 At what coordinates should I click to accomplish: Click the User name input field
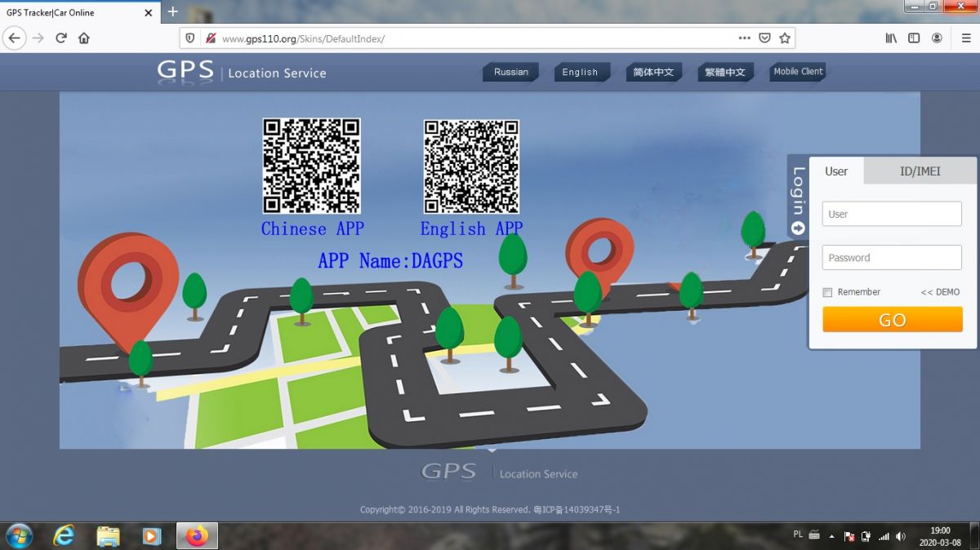point(892,214)
